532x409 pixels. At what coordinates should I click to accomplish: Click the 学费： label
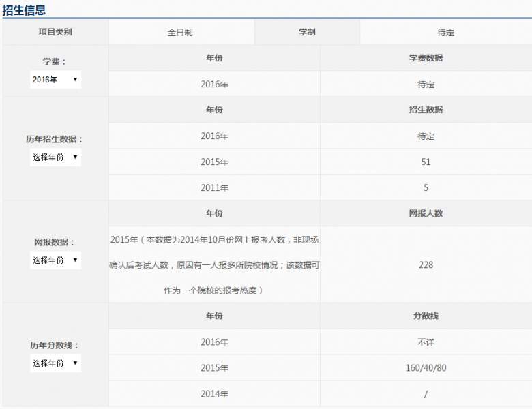click(x=55, y=62)
